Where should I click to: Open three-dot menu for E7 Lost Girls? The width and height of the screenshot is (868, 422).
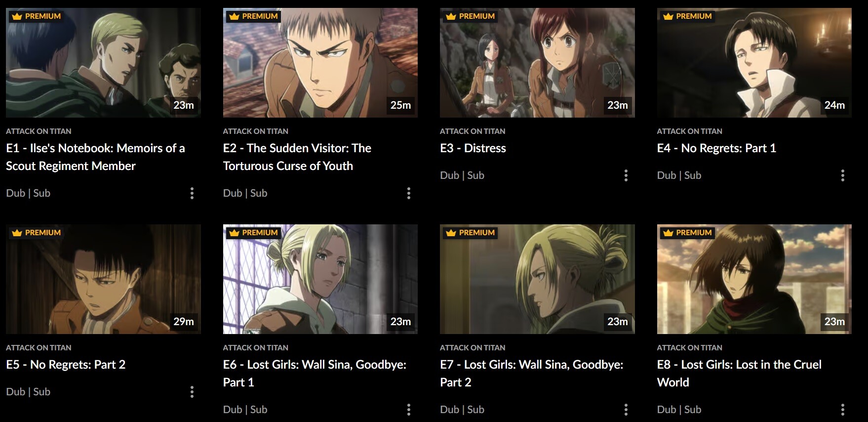click(626, 410)
